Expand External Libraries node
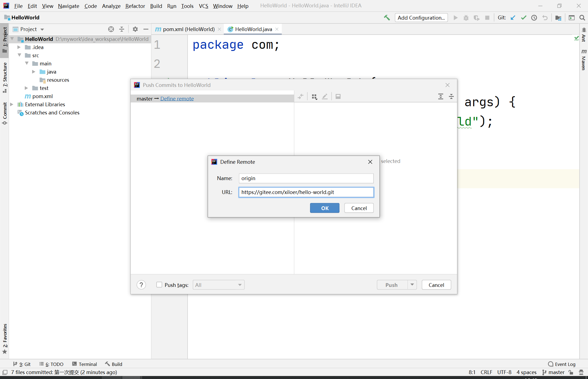Image resolution: width=588 pixels, height=379 pixels. (x=12, y=104)
